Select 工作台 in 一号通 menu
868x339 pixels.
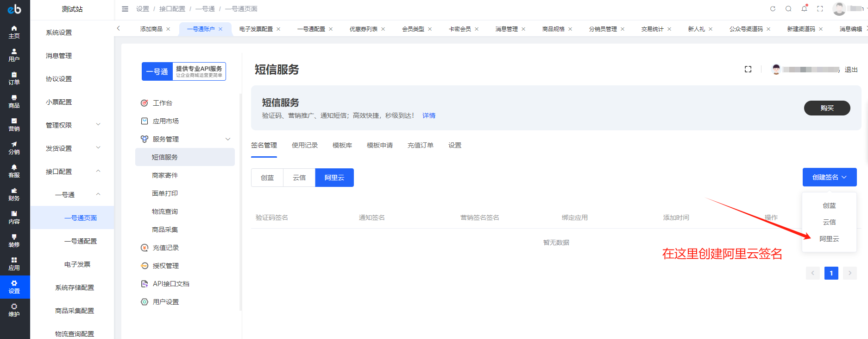point(162,103)
